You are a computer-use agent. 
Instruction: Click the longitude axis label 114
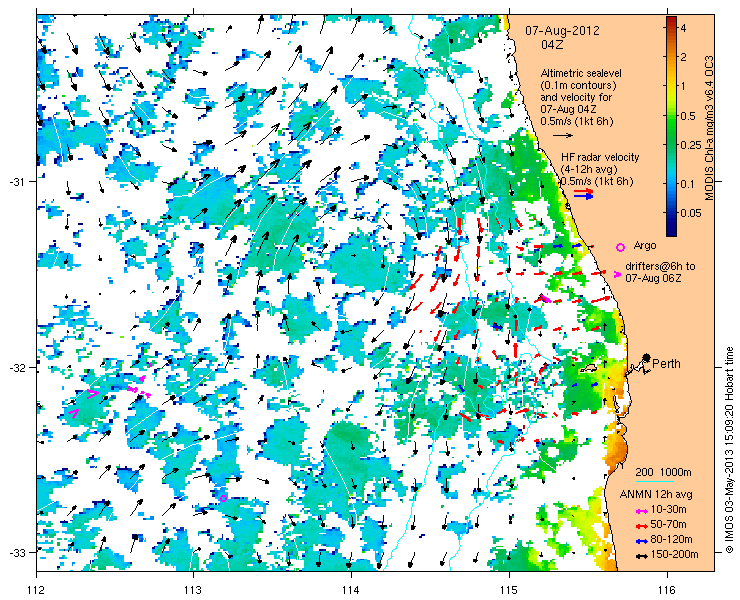pyautogui.click(x=352, y=590)
